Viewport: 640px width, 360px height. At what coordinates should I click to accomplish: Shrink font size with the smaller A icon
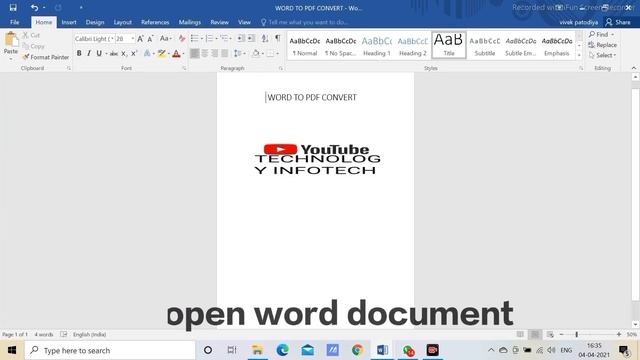pyautogui.click(x=150, y=38)
